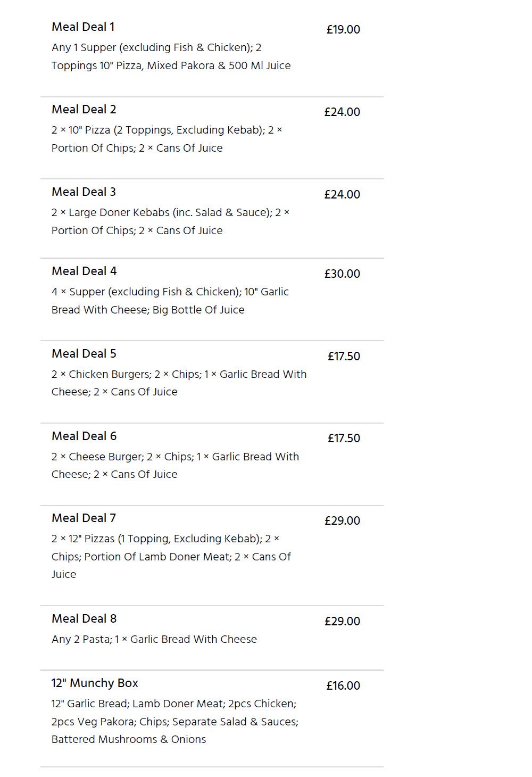Click the Meal Deal 5 chicken burgers description

[179, 383]
